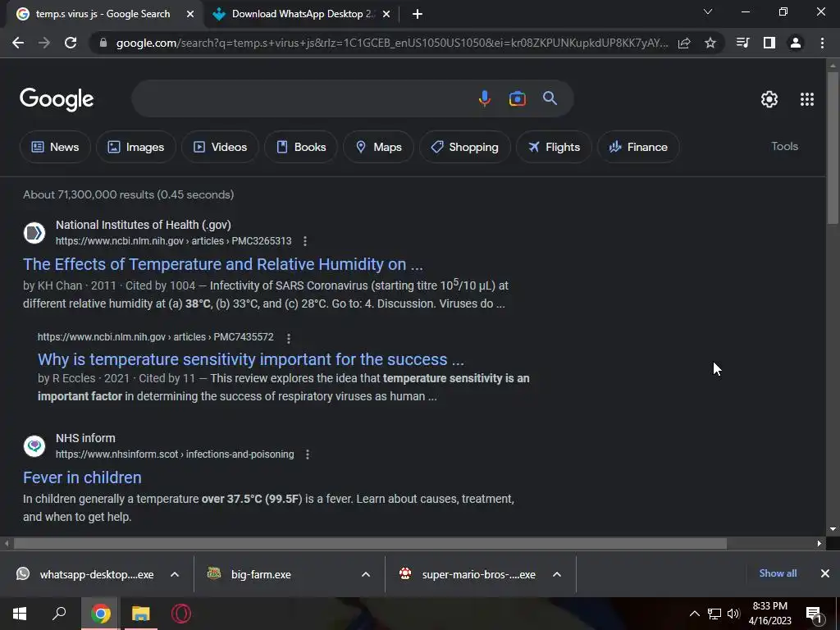
Task: Open the Chrome profile icon
Action: pos(796,43)
